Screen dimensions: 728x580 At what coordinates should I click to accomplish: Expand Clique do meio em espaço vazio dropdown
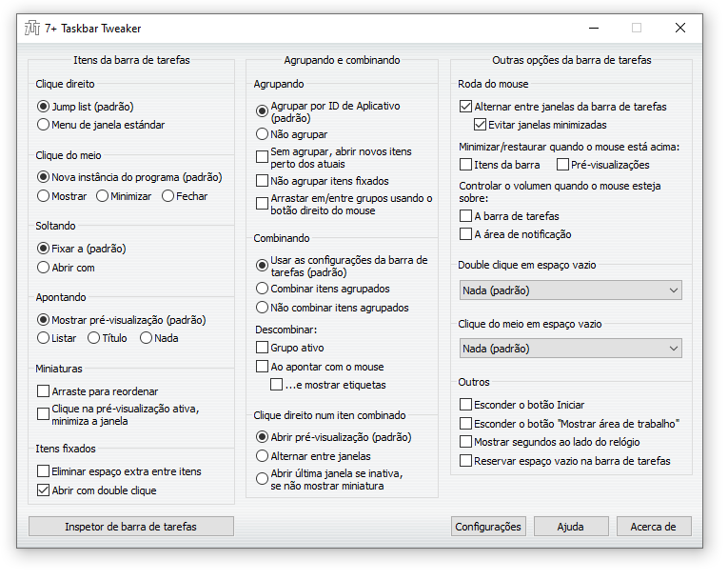point(571,348)
